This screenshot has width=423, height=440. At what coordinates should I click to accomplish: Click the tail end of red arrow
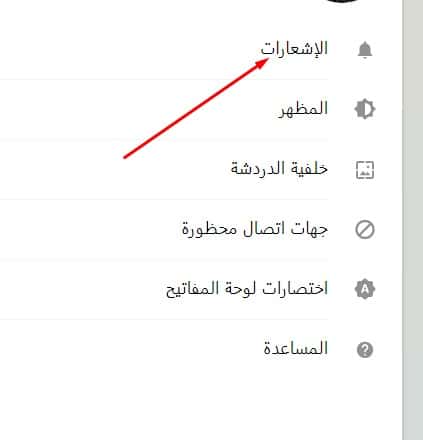(124, 157)
